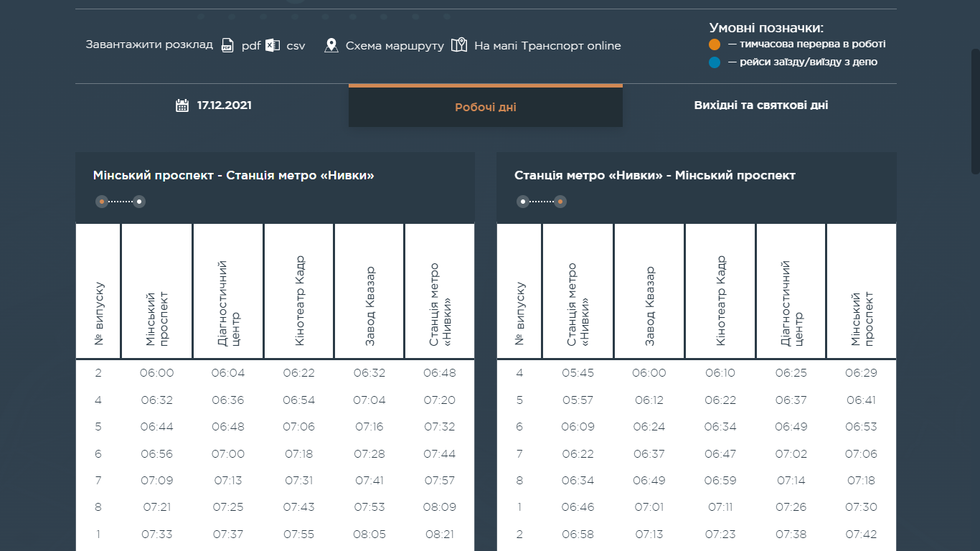Click route direction dots under Нивки - Мінський проспект
The image size is (980, 551).
pos(542,202)
